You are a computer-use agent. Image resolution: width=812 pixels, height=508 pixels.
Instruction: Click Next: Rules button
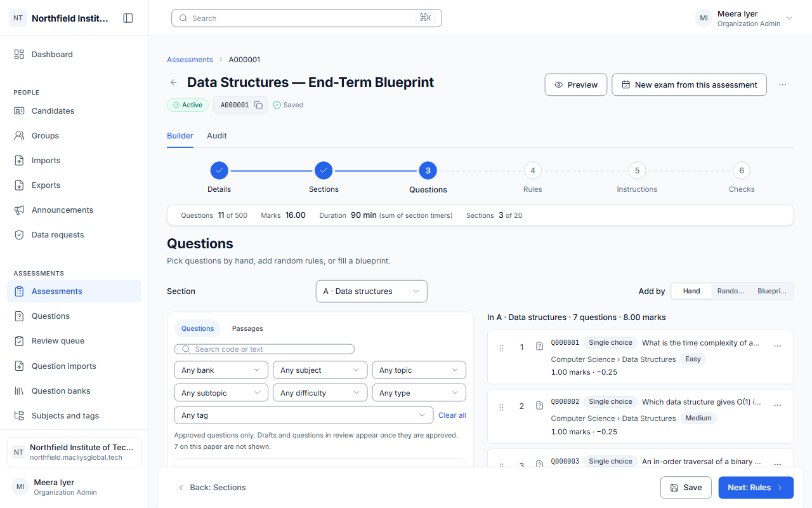756,488
